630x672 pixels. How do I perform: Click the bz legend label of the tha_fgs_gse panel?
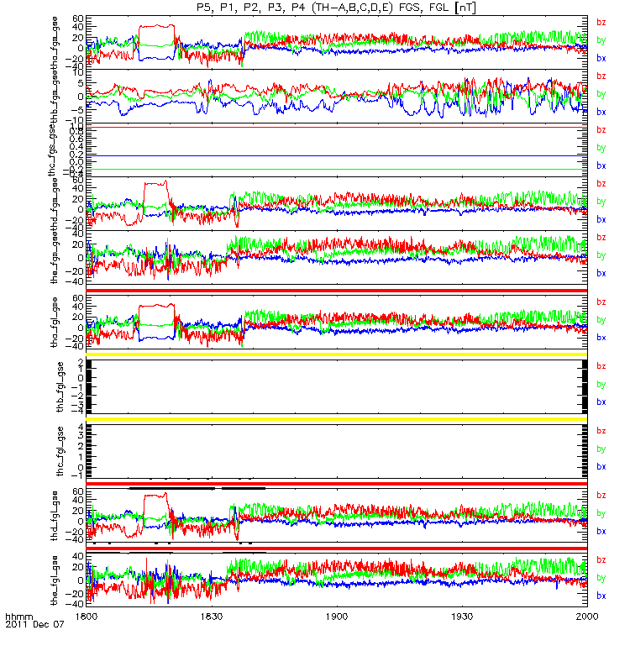click(601, 23)
